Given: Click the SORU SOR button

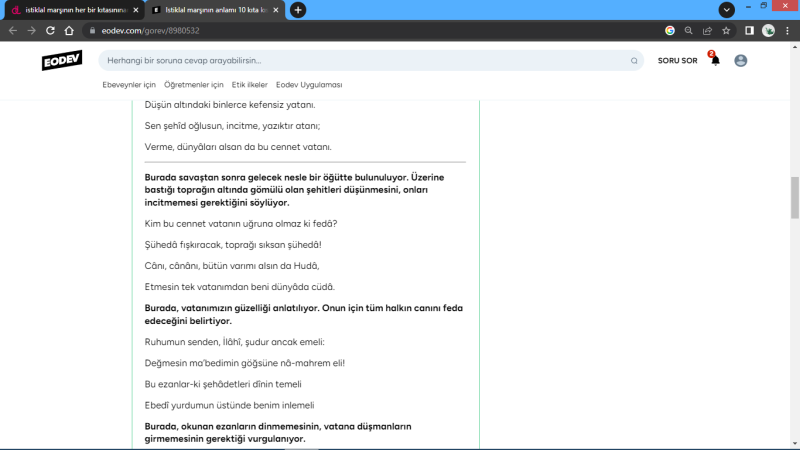Looking at the screenshot, I should click(677, 60).
